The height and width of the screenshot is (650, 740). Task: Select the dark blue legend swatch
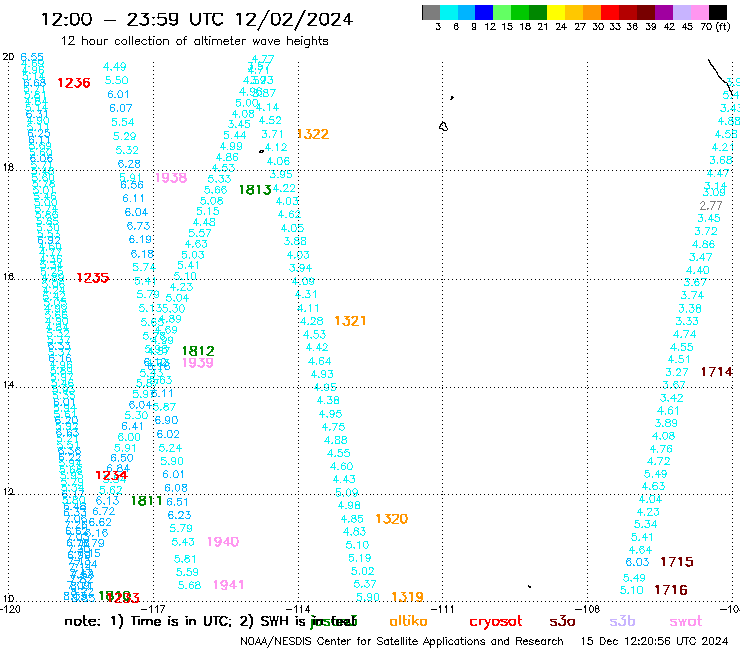pyautogui.click(x=484, y=12)
